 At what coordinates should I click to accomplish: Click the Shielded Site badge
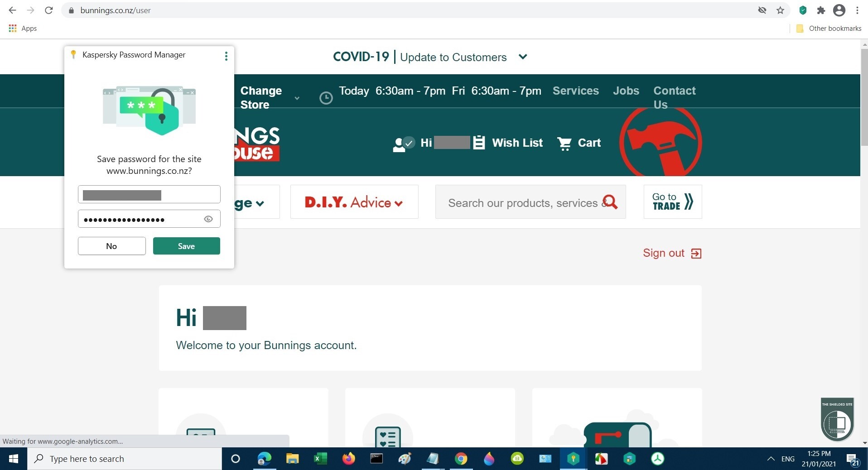click(837, 419)
